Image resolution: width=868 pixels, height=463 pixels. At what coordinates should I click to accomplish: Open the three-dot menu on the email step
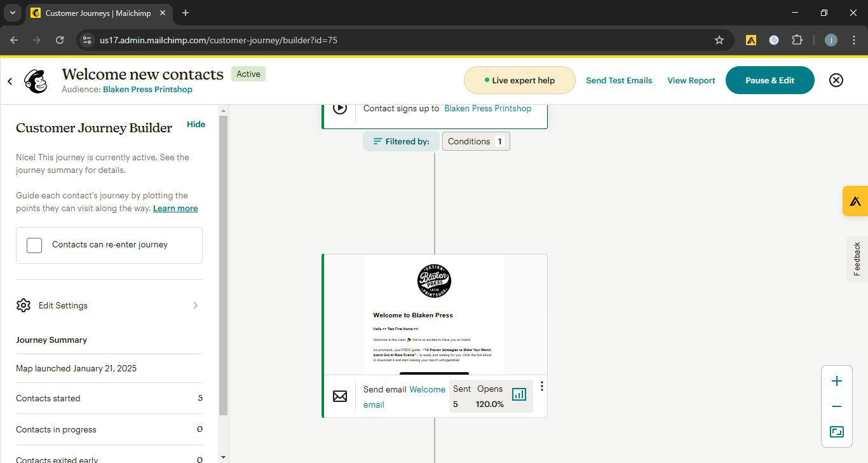pyautogui.click(x=541, y=386)
